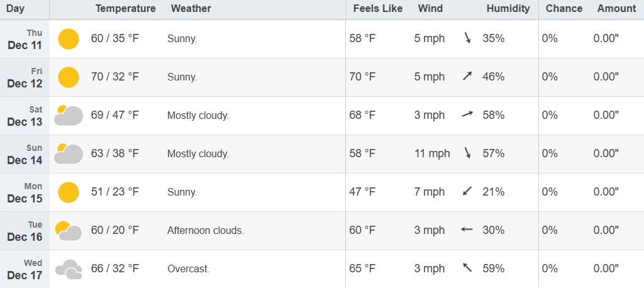Click the wind arrow in Wed Dec 17 row
Viewport: 644px width, 288px height.
[x=467, y=269]
